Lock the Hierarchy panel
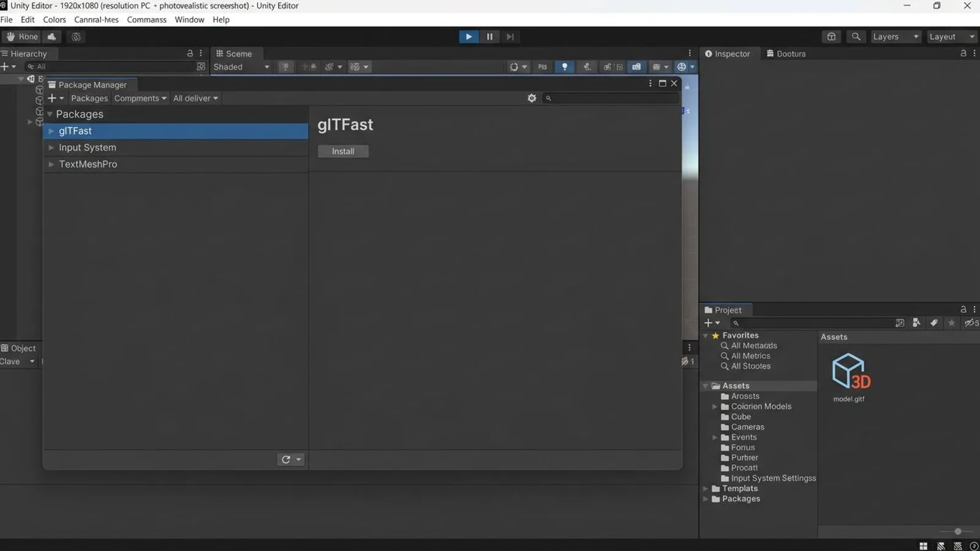Image resolution: width=980 pixels, height=551 pixels. click(x=190, y=53)
